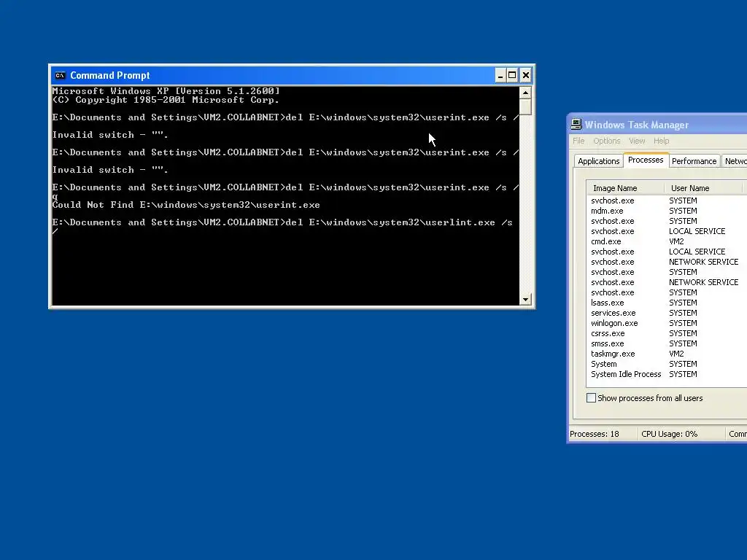Select the smss.exe process row
Screen dimensions: 747x560
[667, 343]
